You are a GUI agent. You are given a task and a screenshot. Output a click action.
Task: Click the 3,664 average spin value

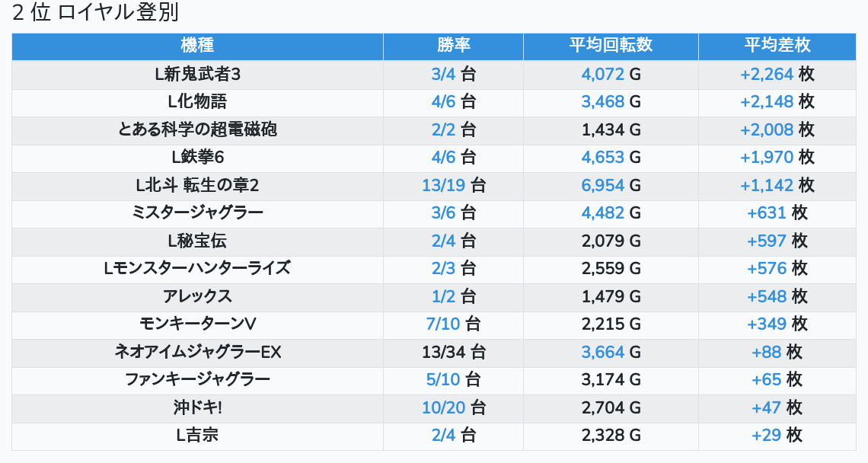602,353
